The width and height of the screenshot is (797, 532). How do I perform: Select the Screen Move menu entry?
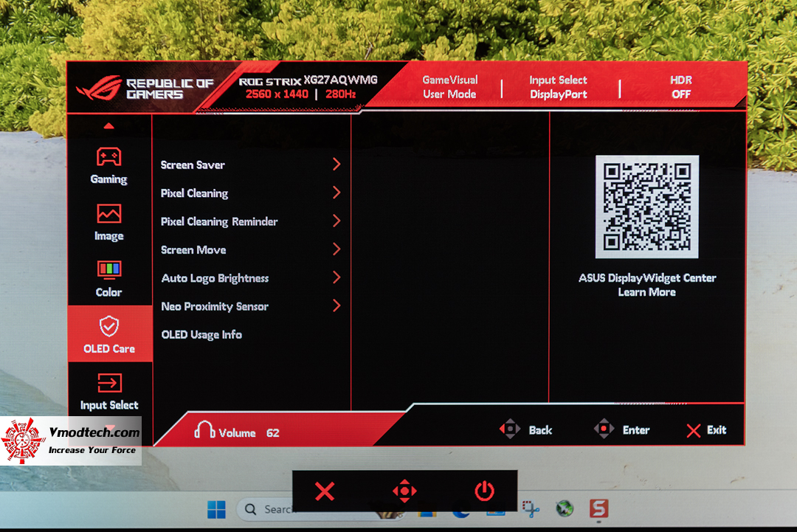pyautogui.click(x=193, y=250)
